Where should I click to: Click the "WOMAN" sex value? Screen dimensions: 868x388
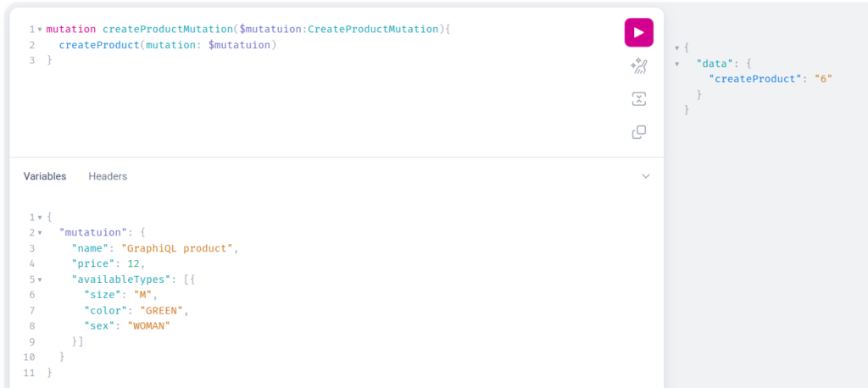[x=148, y=326]
